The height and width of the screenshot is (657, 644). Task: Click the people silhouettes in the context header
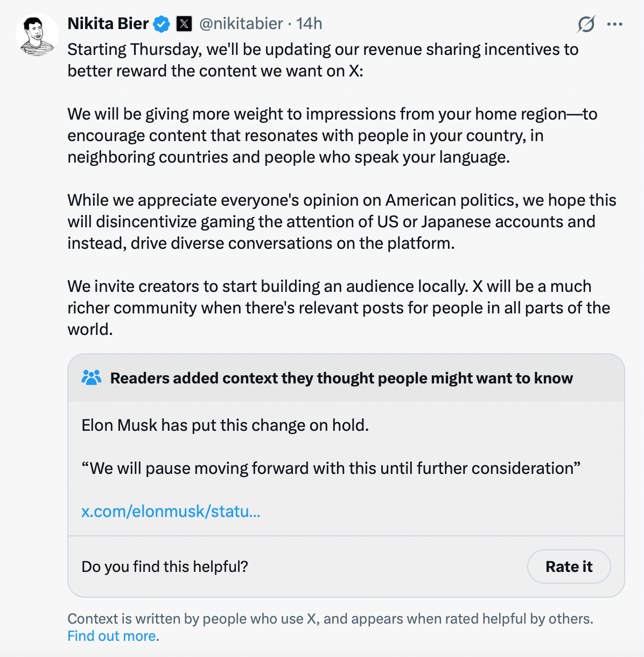(92, 378)
